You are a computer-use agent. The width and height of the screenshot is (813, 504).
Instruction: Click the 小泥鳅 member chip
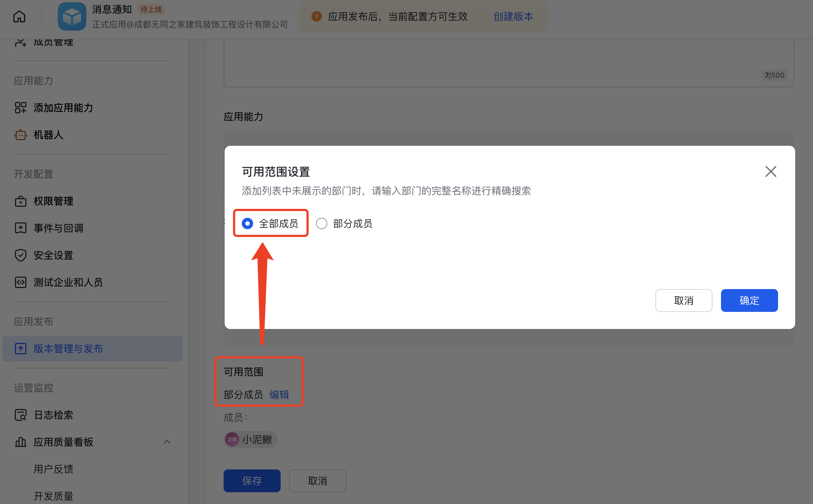(x=251, y=439)
